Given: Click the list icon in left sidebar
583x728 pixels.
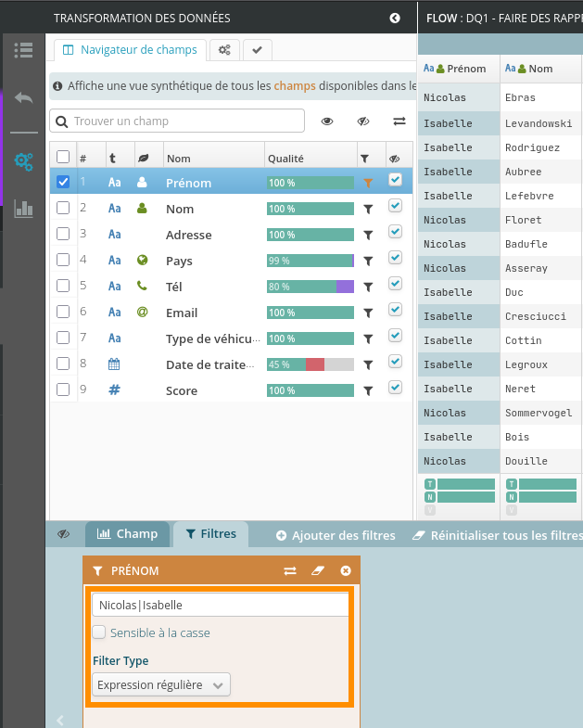Looking at the screenshot, I should pyautogui.click(x=24, y=51).
